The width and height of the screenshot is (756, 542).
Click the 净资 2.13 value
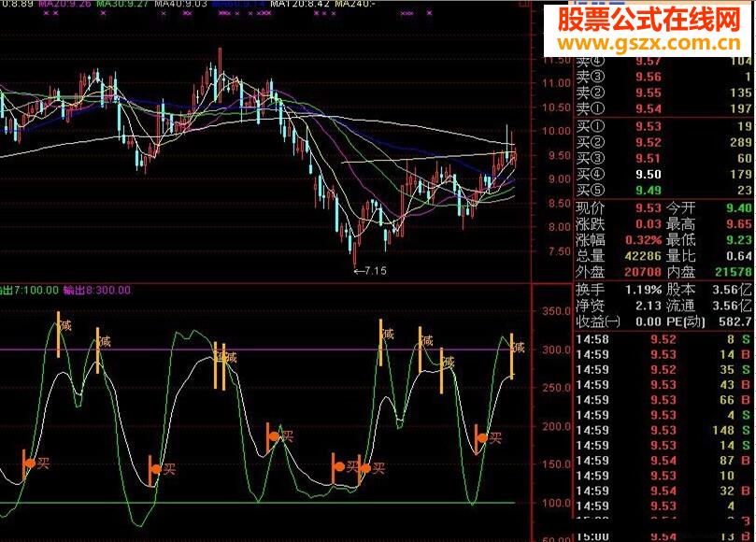point(648,306)
